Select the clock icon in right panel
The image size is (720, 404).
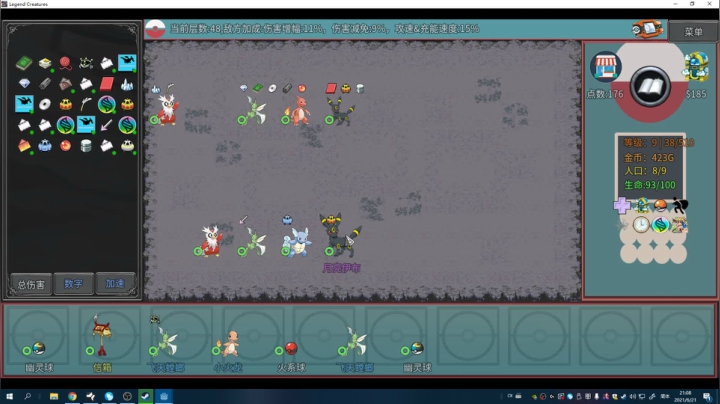641,224
